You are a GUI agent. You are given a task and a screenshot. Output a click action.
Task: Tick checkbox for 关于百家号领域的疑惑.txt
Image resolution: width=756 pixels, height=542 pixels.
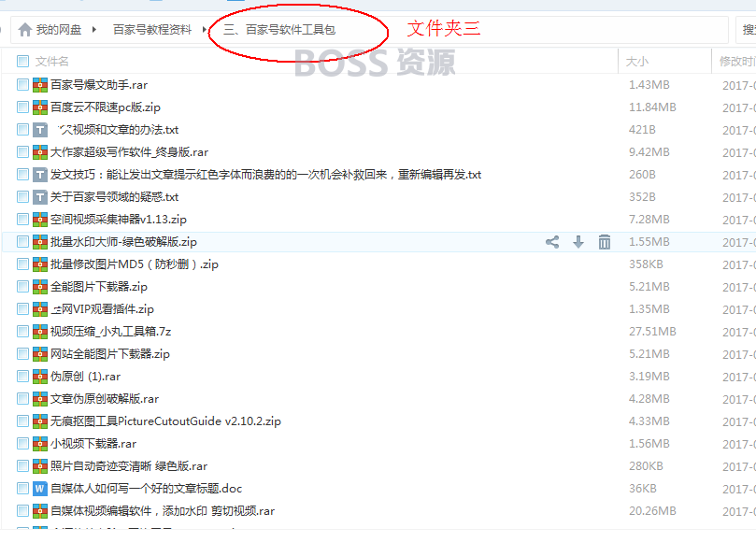point(22,197)
